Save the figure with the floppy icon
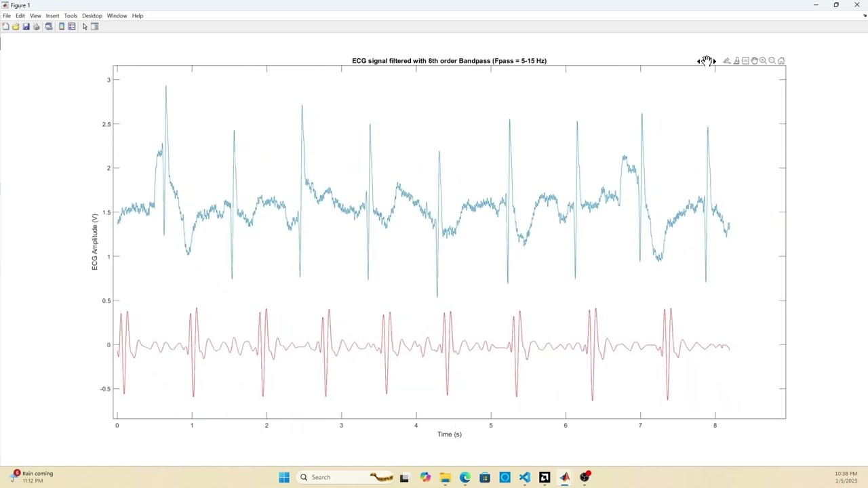Image resolution: width=868 pixels, height=488 pixels. pos(26,26)
